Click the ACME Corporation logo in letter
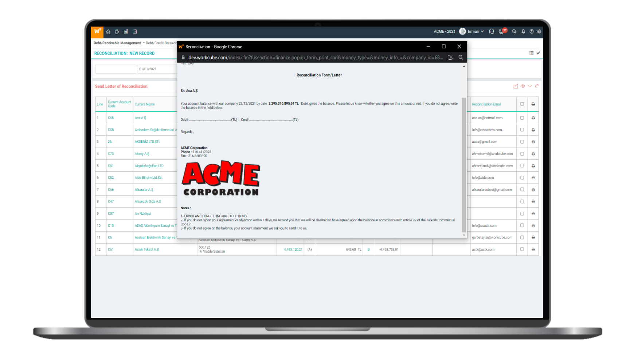 (221, 178)
